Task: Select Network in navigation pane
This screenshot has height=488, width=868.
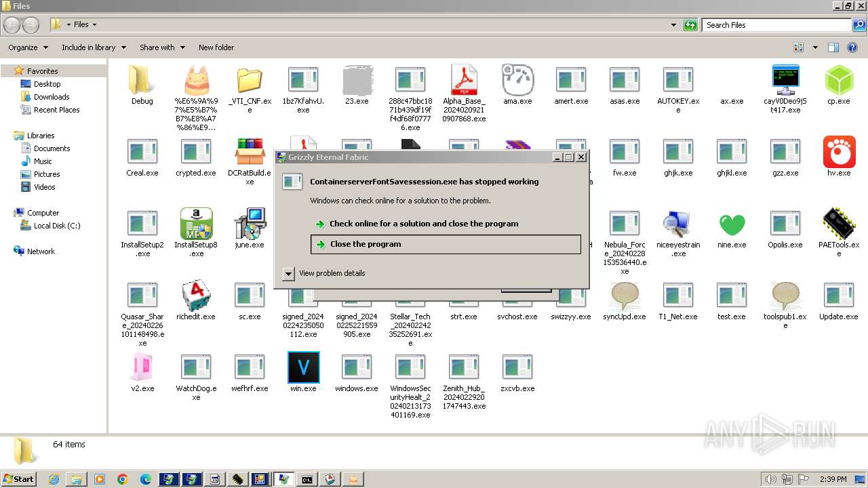Action: tap(41, 251)
